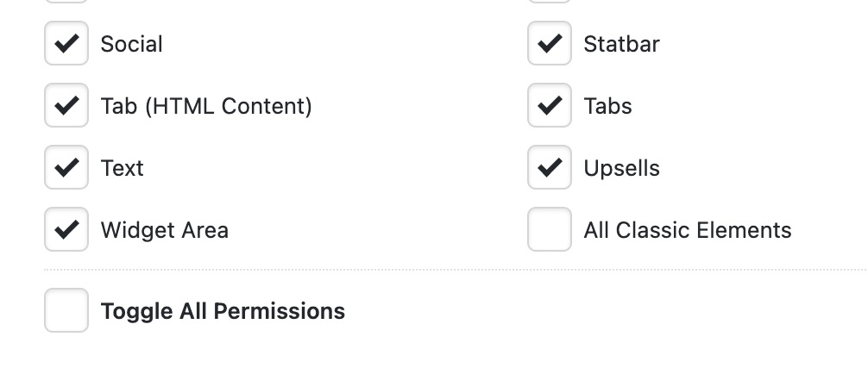
Task: Click the Tab (HTML Content) label
Action: (206, 106)
